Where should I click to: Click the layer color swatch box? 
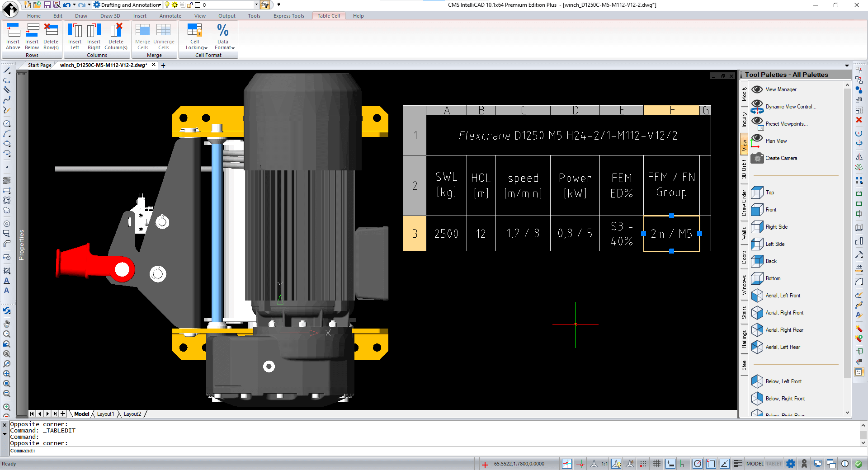(x=198, y=5)
